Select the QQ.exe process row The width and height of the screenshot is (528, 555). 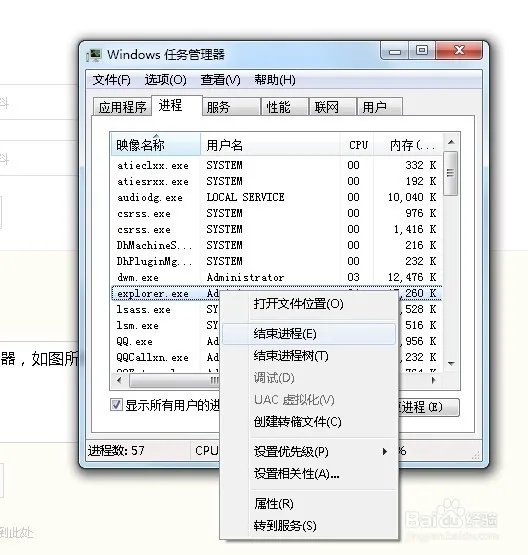(166, 341)
